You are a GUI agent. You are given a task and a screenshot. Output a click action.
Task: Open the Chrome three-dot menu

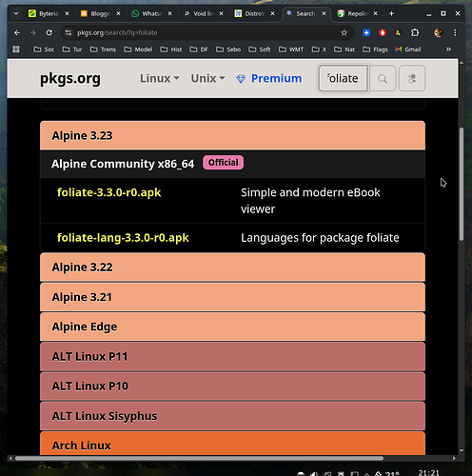tap(455, 32)
